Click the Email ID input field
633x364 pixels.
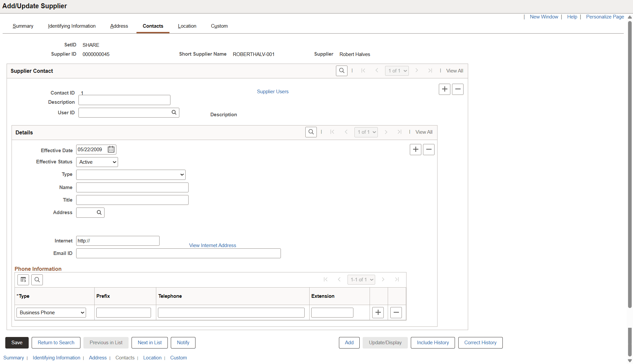[178, 253]
